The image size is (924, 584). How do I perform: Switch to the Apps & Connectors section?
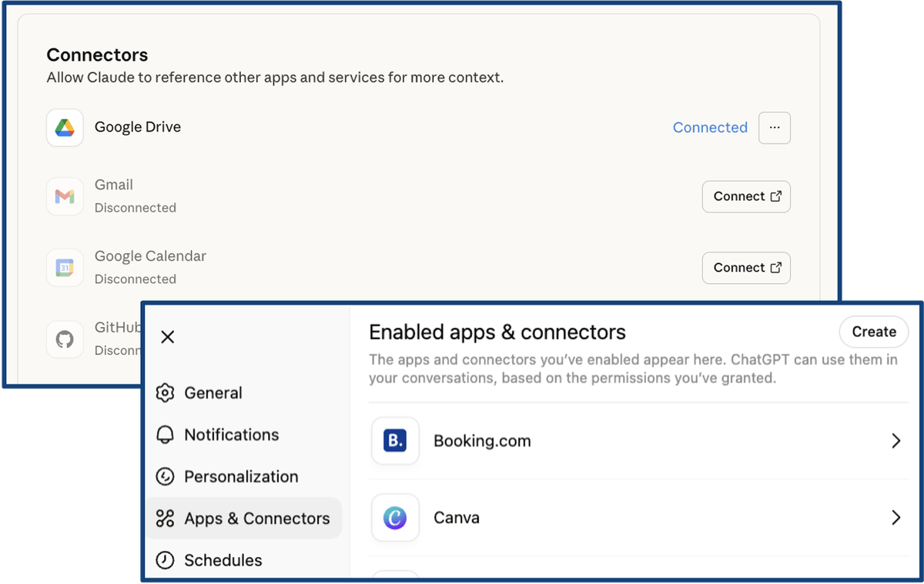244,518
